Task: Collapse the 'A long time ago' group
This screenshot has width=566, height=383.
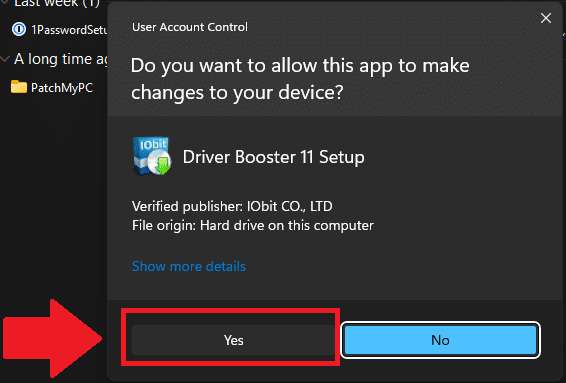Action: click(x=5, y=59)
